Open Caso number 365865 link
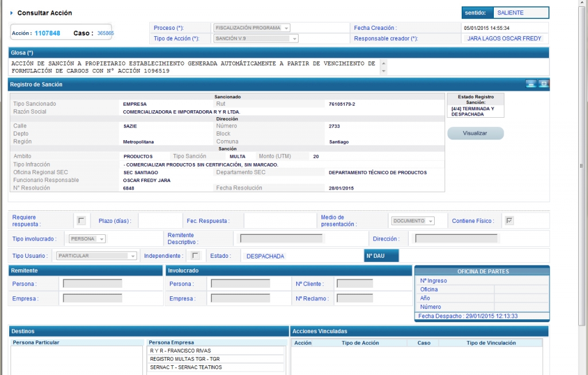This screenshot has width=588, height=375. pyautogui.click(x=106, y=33)
